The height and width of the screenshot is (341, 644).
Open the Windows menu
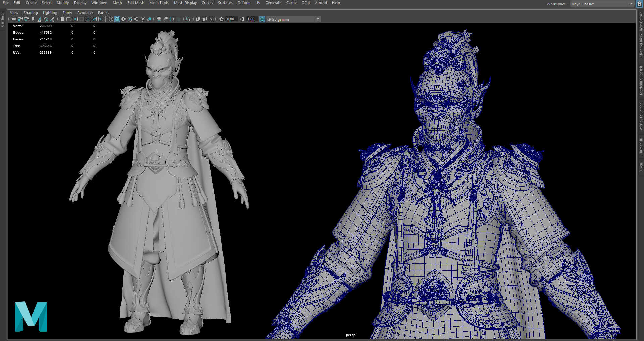point(99,3)
